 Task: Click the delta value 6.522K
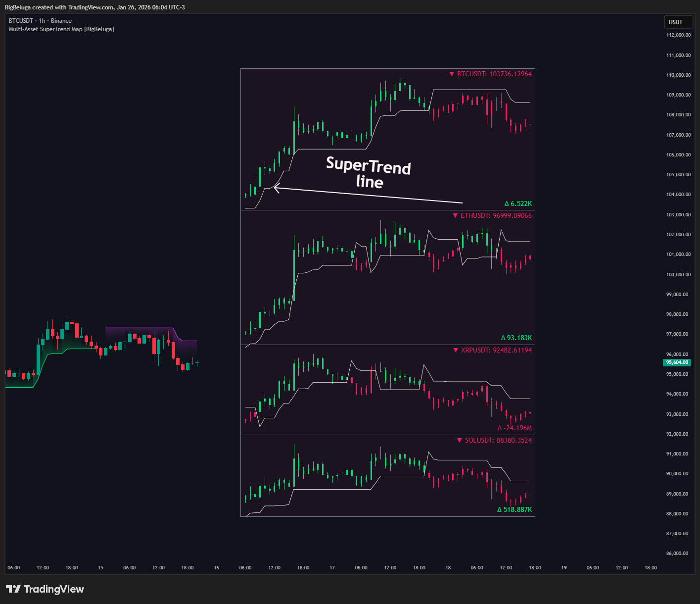(518, 203)
